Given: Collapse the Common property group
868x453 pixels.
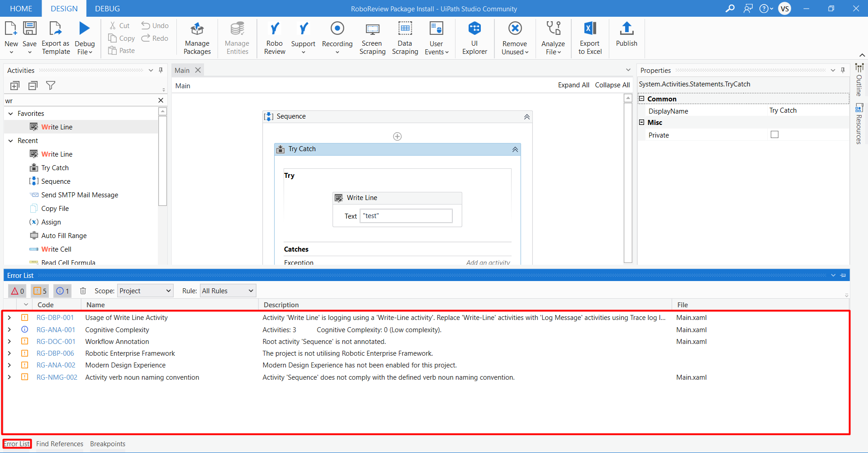Looking at the screenshot, I should click(x=641, y=99).
